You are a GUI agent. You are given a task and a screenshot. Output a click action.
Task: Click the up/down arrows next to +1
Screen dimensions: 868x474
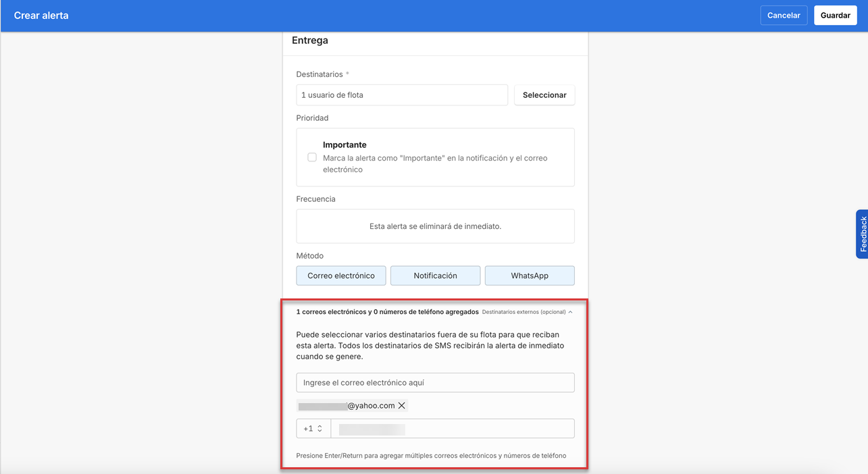click(x=320, y=428)
